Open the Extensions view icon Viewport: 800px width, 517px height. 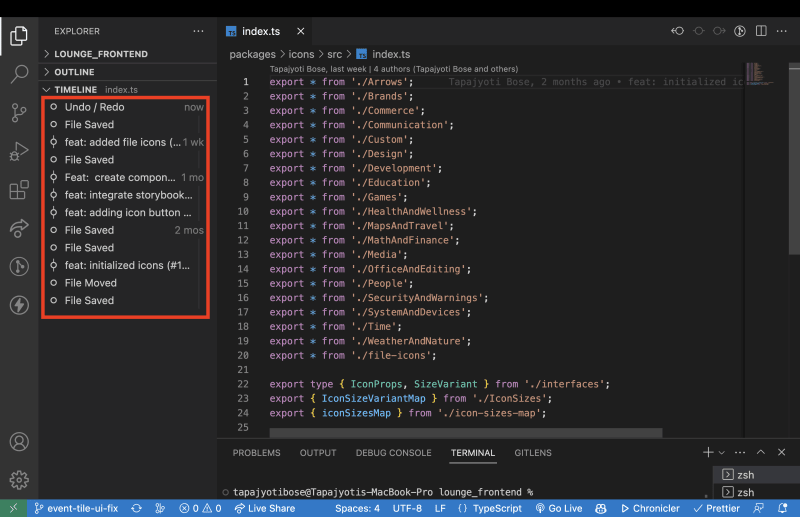pos(19,190)
